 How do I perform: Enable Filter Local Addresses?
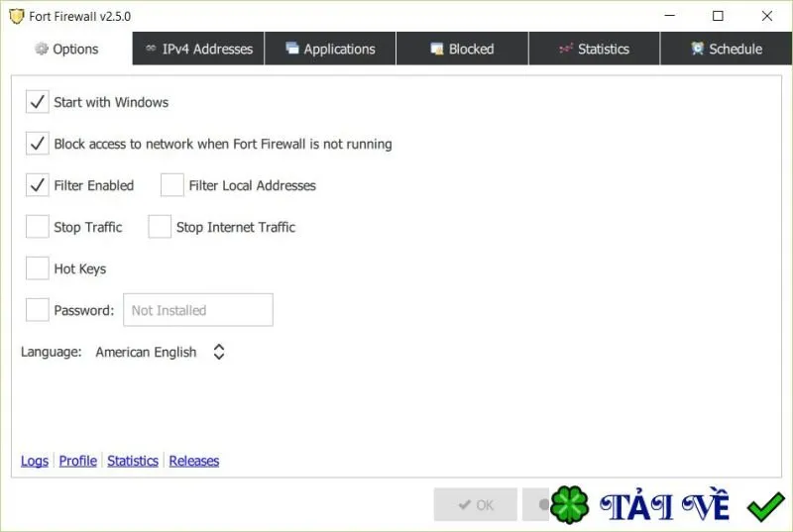coord(171,185)
